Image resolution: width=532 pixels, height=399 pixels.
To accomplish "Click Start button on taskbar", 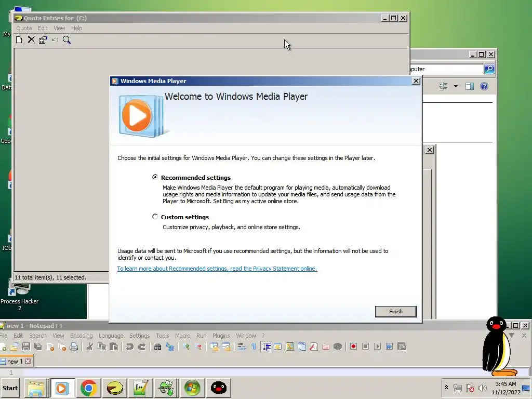I will click(10, 388).
